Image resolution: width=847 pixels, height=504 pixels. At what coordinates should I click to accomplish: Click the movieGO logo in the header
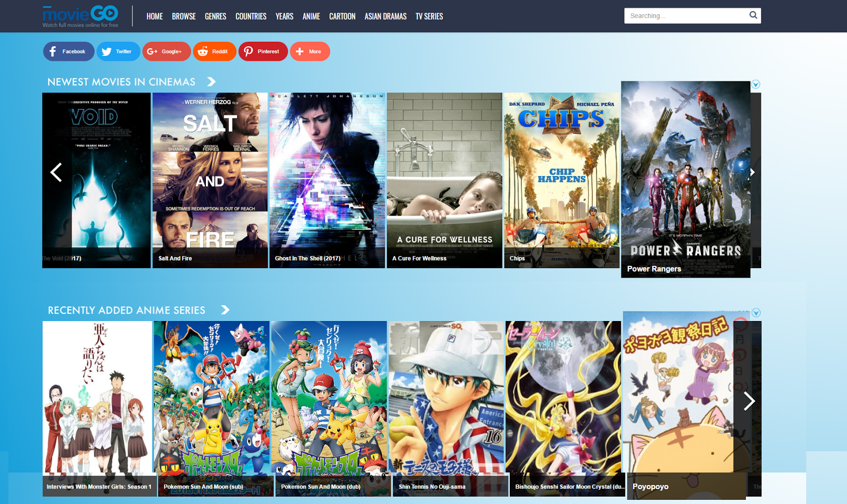coord(78,14)
